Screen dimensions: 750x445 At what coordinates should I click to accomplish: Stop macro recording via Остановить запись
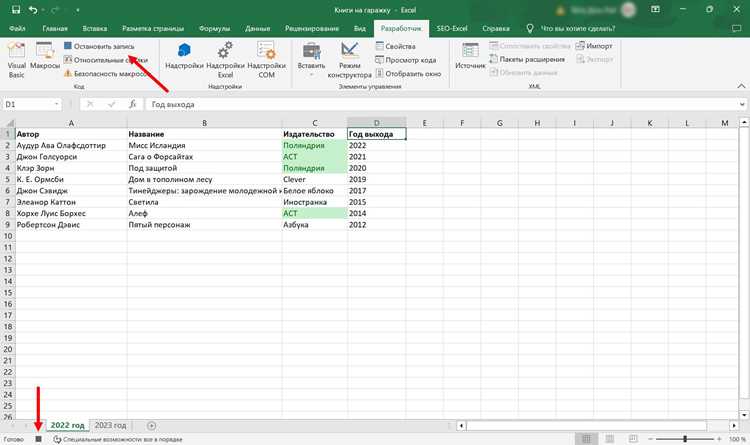(99, 46)
